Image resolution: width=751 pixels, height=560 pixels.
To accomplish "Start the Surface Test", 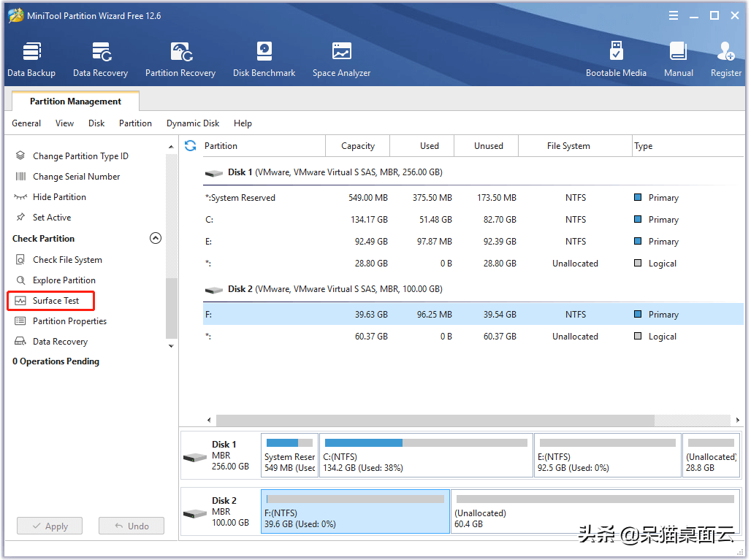I will (x=50, y=301).
